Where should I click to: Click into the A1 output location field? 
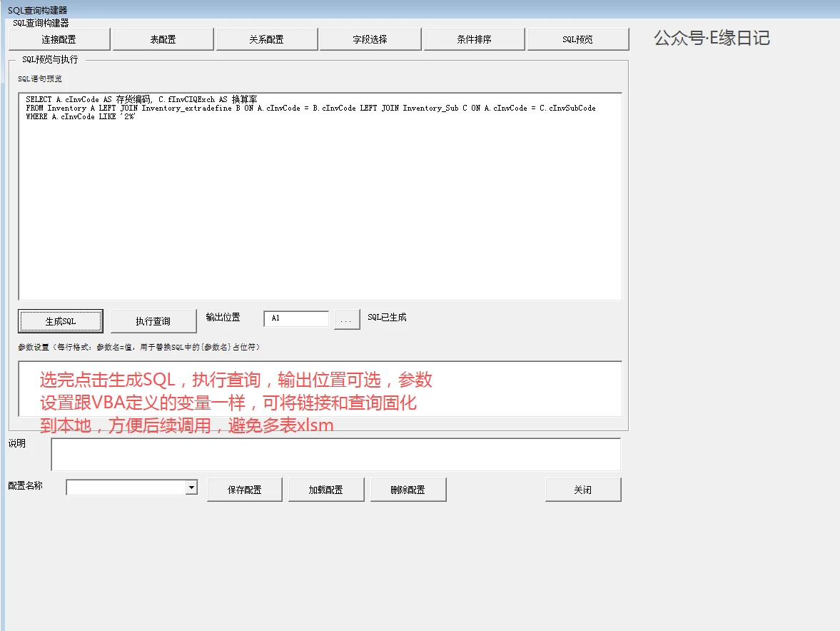pyautogui.click(x=296, y=318)
